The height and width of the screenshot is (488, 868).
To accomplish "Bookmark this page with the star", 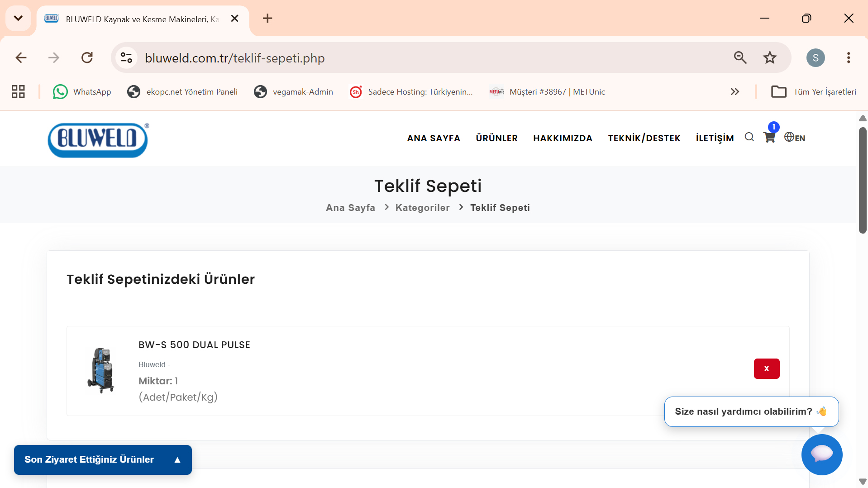I will pos(770,57).
